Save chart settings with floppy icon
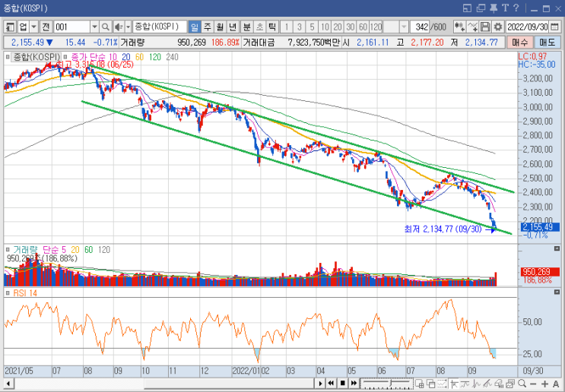This screenshot has height=392, width=565. (485, 27)
